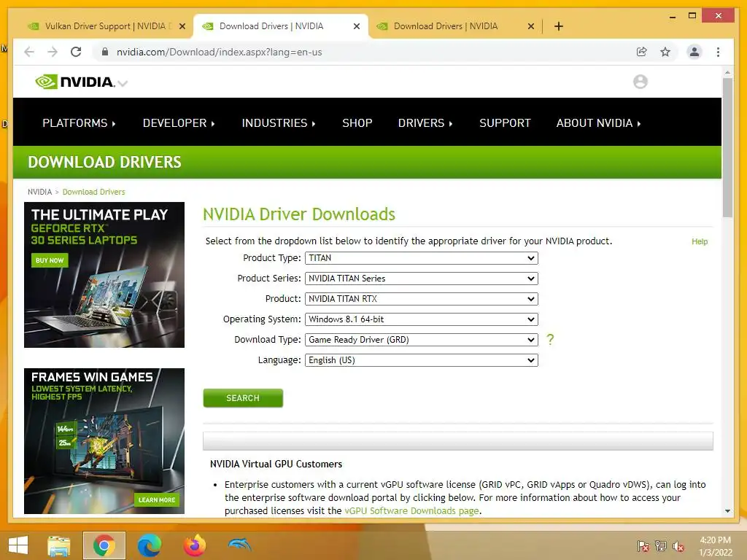This screenshot has height=560, width=747.
Task: Open the SUPPORT menu item
Action: (505, 122)
